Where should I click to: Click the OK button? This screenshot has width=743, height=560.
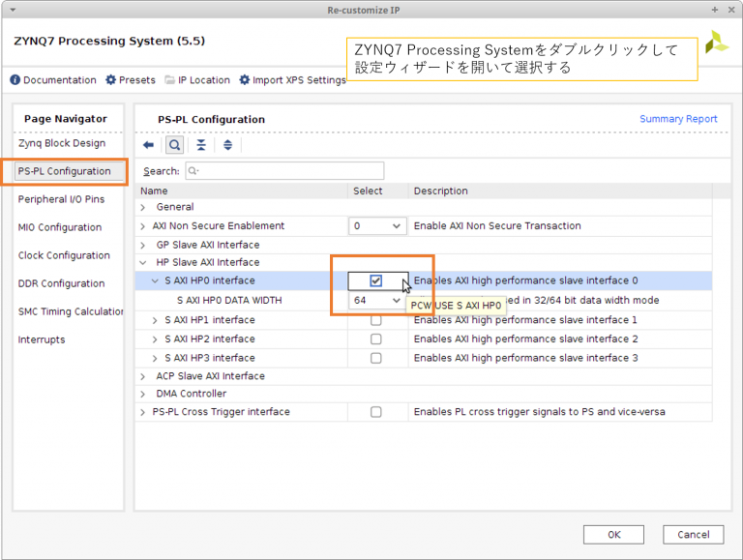pyautogui.click(x=613, y=535)
